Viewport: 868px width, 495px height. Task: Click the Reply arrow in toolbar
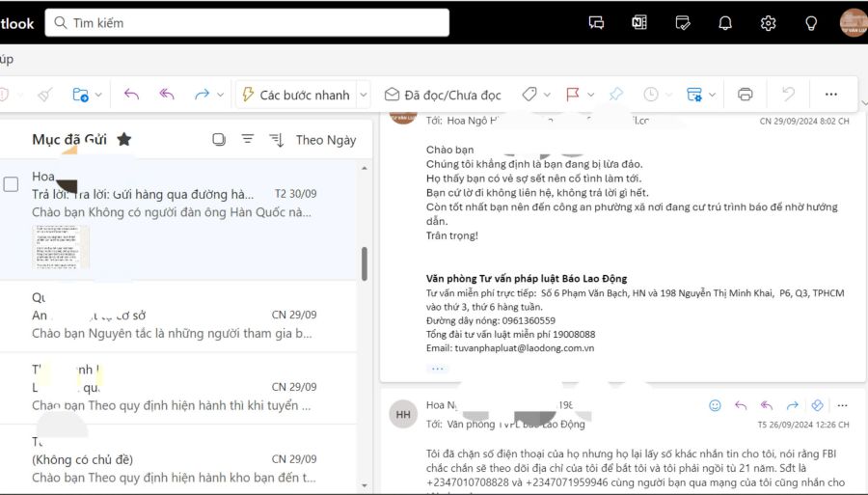click(131, 95)
